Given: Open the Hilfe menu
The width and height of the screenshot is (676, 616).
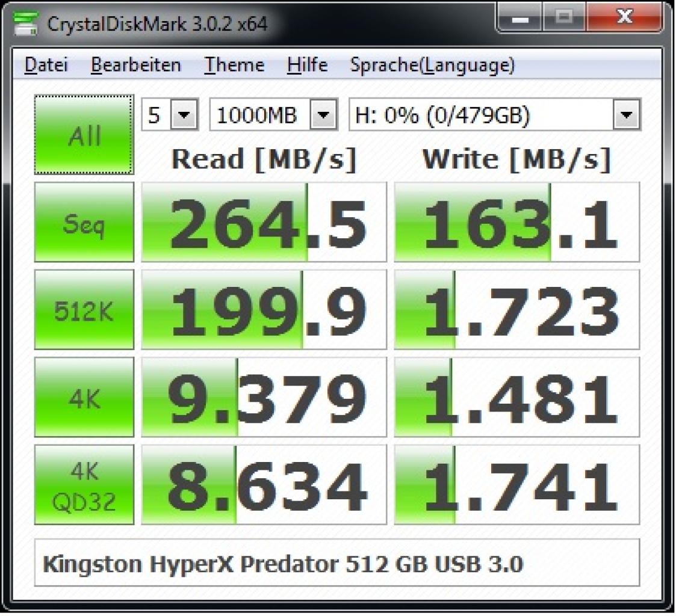Looking at the screenshot, I should [x=307, y=65].
